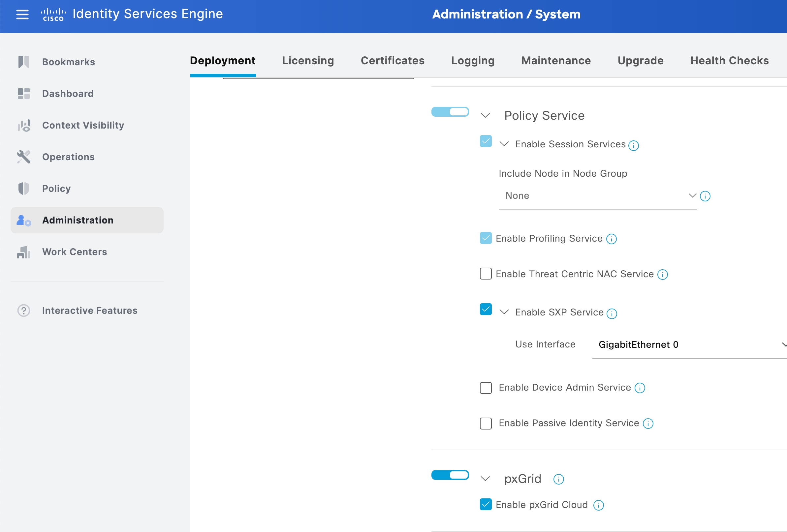The height and width of the screenshot is (532, 787).
Task: Go to Dashboard in sidebar
Action: click(x=68, y=94)
